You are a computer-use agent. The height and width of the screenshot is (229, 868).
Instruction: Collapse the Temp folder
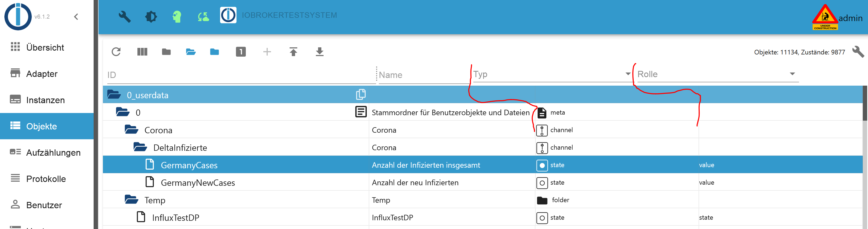131,199
